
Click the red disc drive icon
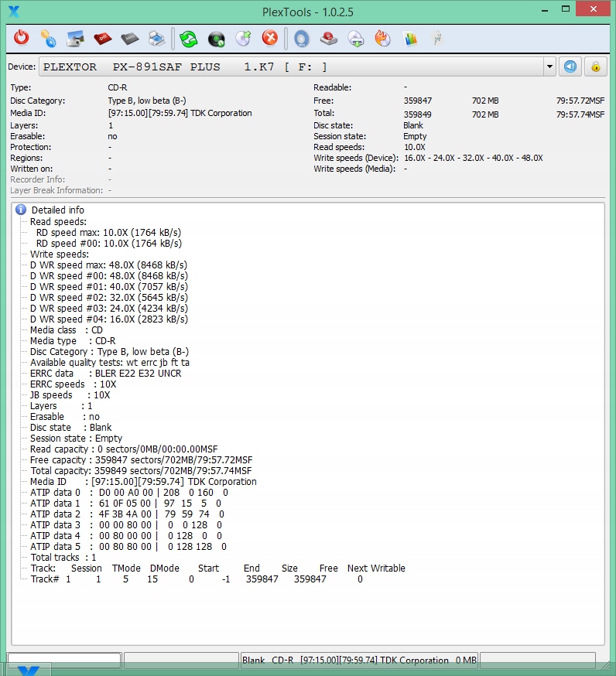coord(328,38)
